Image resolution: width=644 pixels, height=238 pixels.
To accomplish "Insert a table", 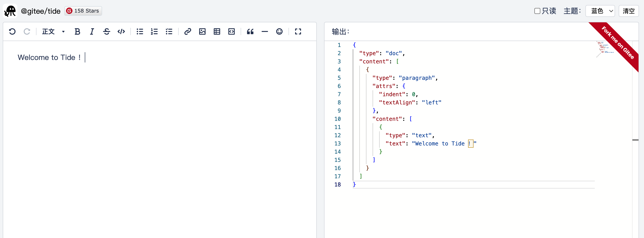I will tap(217, 31).
